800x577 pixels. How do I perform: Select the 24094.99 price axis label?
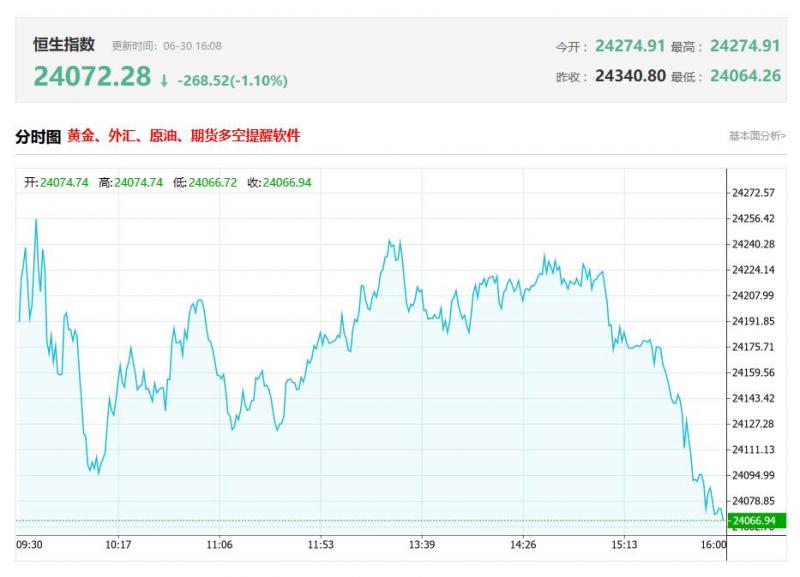pyautogui.click(x=753, y=475)
